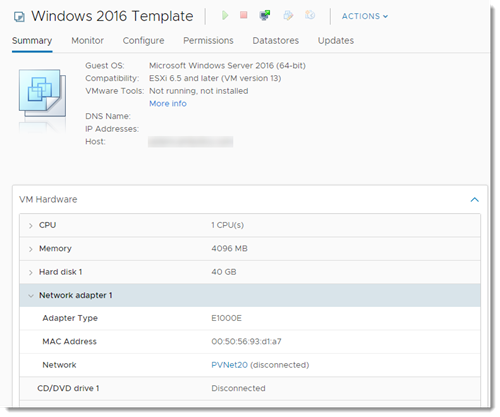Screen dimensions: 500x417
Task: Open the Permissions tab
Action: click(208, 41)
